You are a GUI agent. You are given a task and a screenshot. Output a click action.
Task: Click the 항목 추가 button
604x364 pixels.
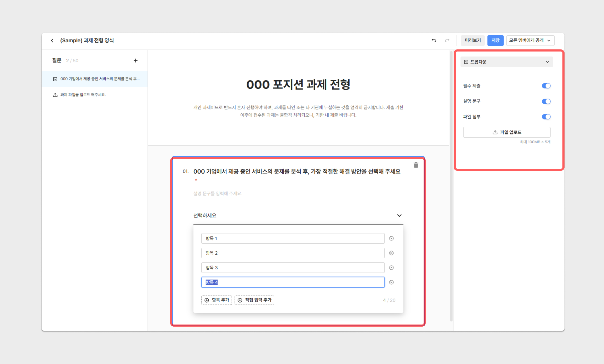coord(217,300)
